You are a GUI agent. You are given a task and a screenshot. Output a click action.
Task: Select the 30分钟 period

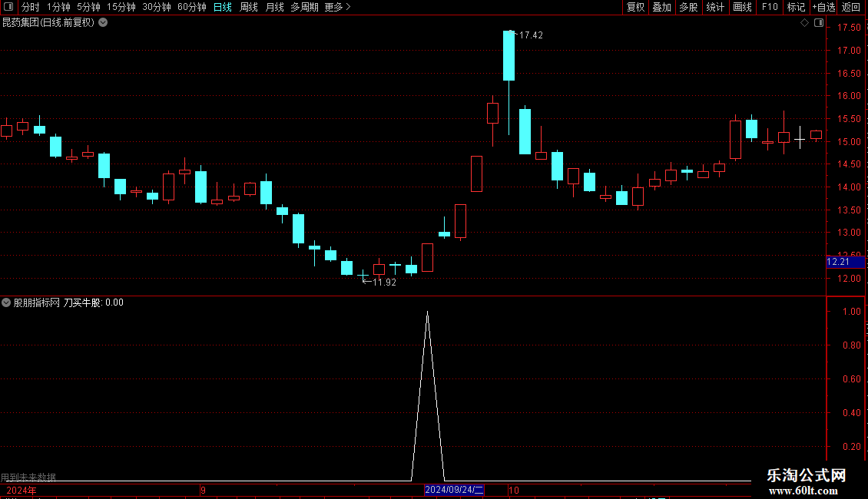click(x=156, y=7)
